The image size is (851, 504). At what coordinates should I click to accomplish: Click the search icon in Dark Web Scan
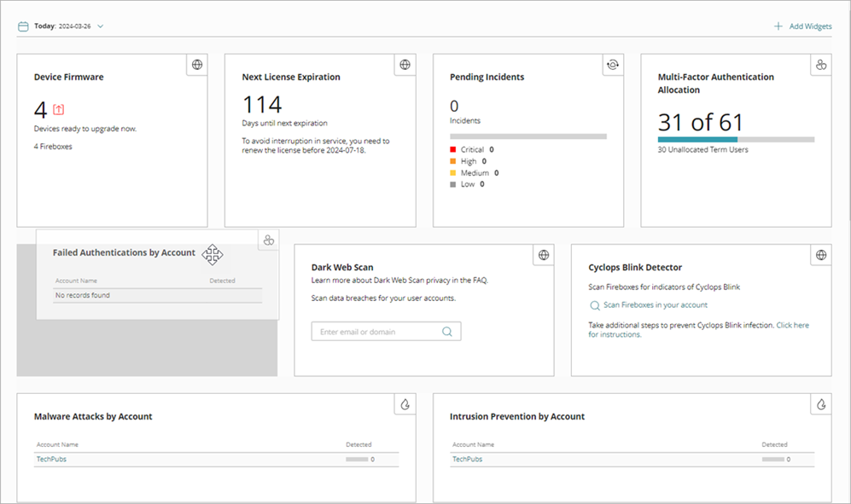[446, 331]
